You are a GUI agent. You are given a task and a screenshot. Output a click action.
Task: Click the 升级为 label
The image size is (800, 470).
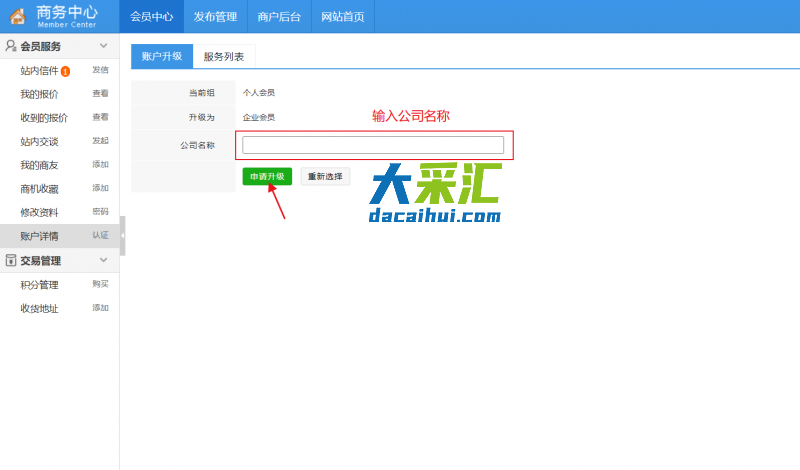(x=202, y=117)
